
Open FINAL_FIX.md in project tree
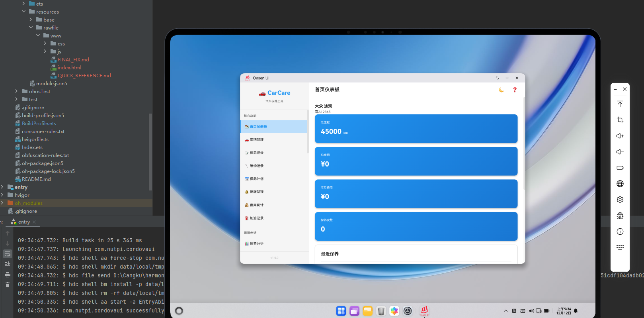[73, 59]
